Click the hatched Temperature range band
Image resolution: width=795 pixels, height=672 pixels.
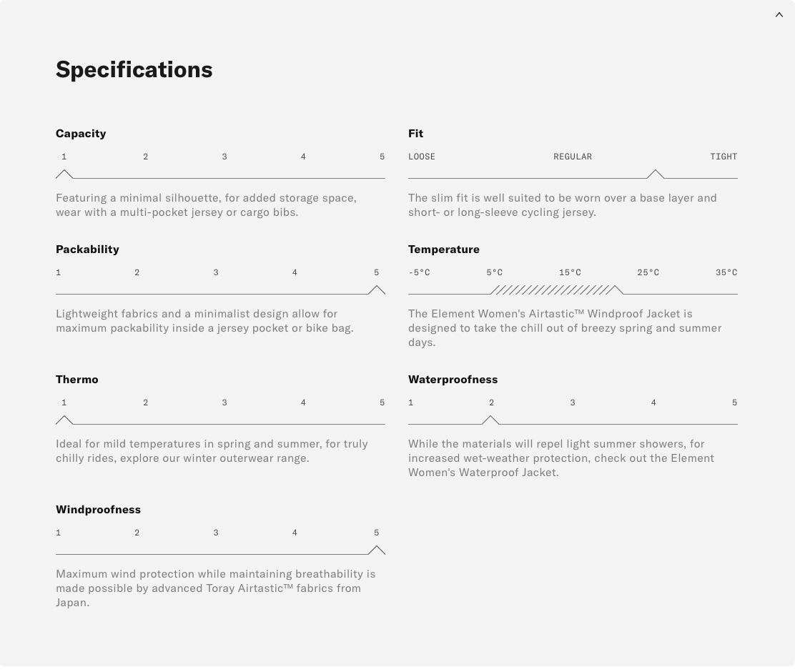(552, 290)
